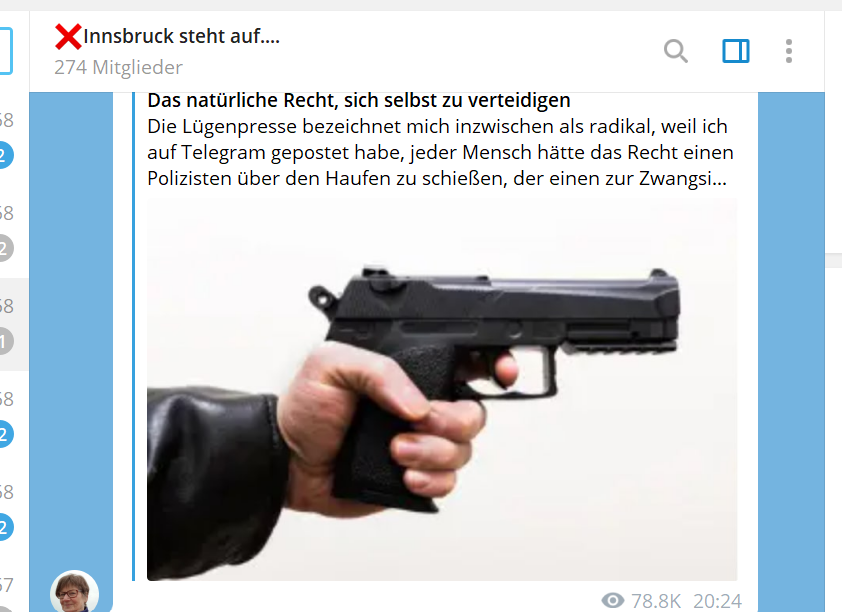This screenshot has height=612, width=842.
Task: Open search in this chat
Action: (676, 51)
